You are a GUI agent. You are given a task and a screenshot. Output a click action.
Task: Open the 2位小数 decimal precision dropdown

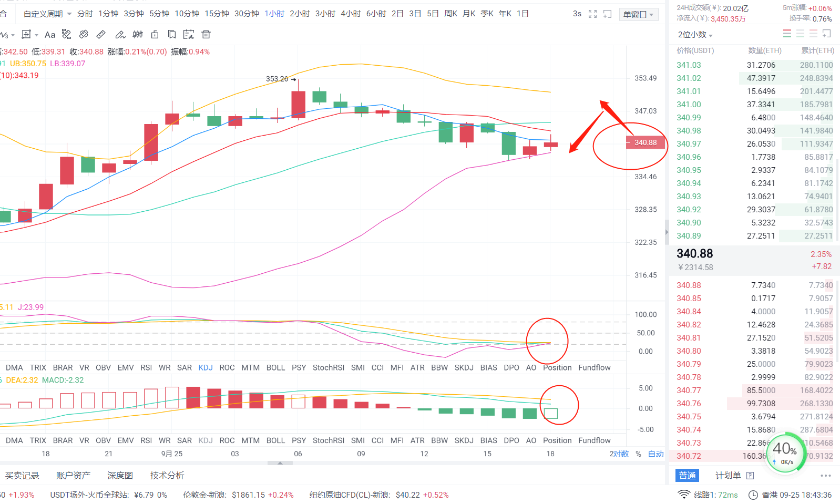[695, 35]
